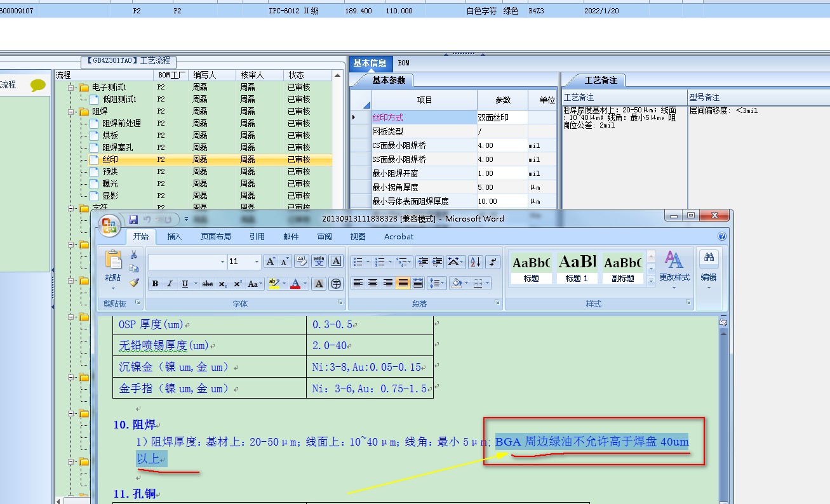Open bullet list options dropdown

point(368,262)
